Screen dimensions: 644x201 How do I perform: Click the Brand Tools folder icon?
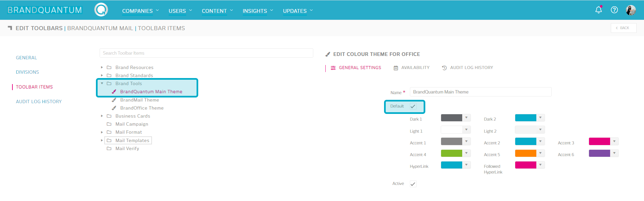(x=109, y=83)
